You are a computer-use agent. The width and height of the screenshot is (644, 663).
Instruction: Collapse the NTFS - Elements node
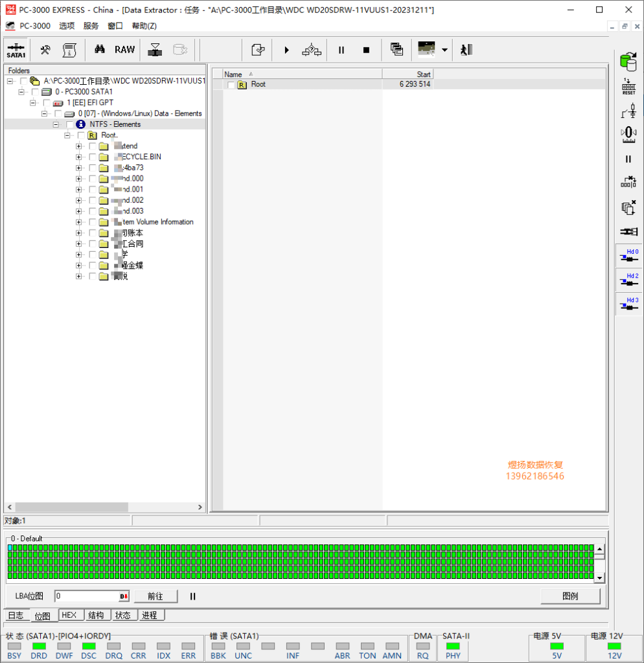click(x=56, y=124)
